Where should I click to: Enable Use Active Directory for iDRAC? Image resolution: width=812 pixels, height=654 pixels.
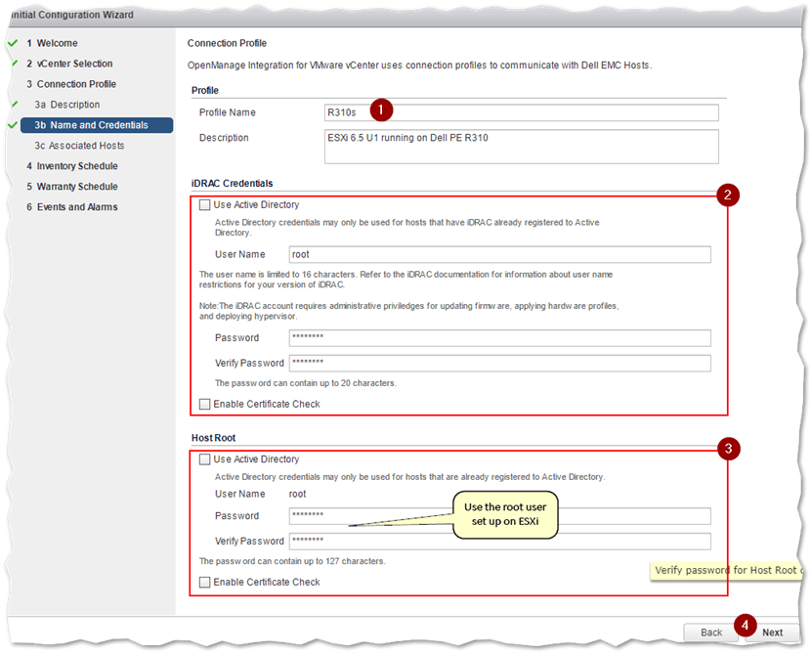point(205,204)
